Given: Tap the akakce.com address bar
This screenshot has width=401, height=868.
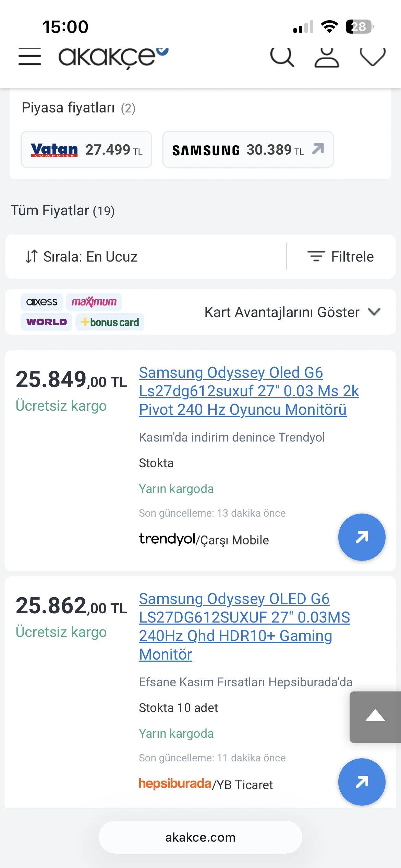Looking at the screenshot, I should point(200,837).
